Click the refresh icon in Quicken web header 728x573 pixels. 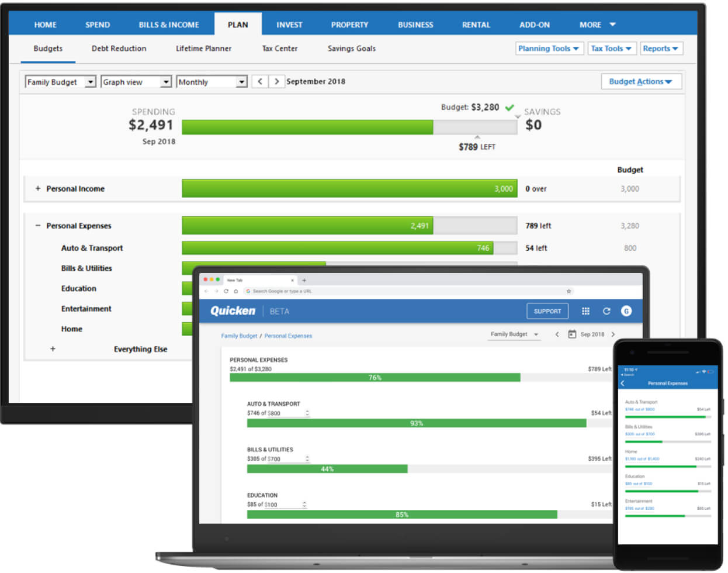(606, 311)
